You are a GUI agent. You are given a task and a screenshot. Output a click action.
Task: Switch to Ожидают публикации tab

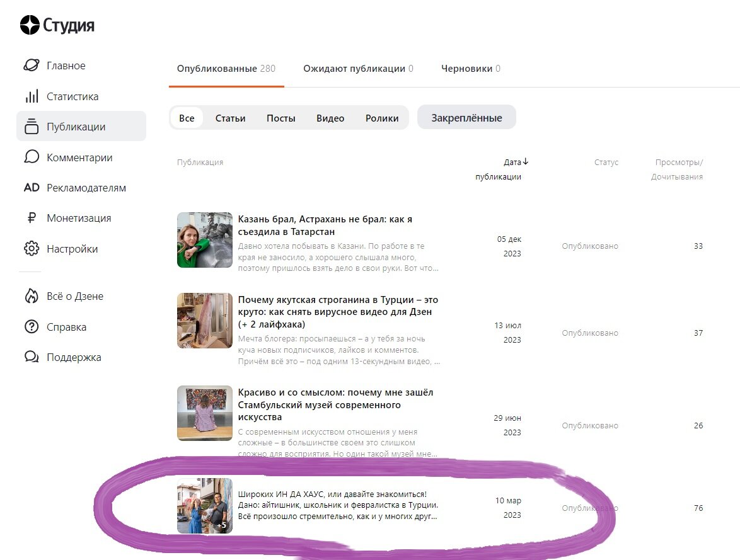point(358,69)
